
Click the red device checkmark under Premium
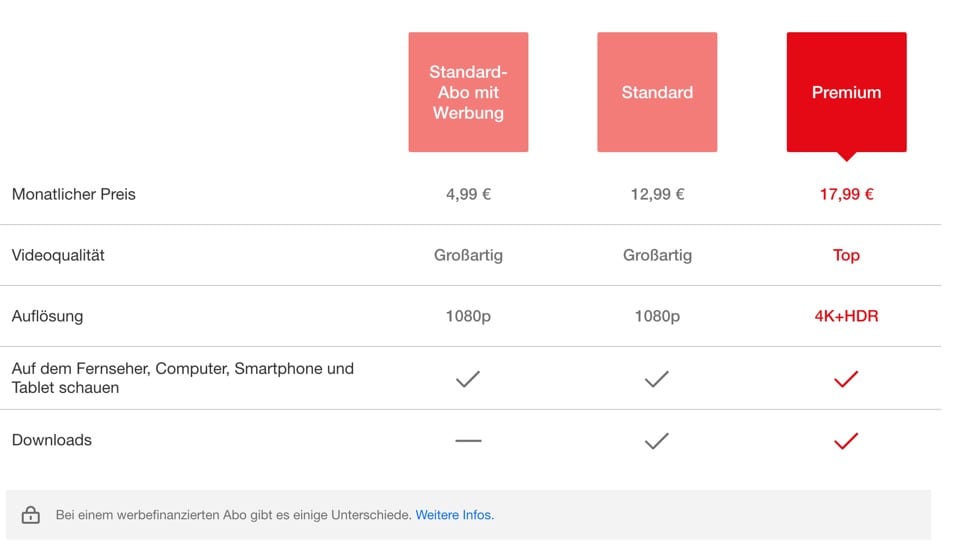[846, 379]
